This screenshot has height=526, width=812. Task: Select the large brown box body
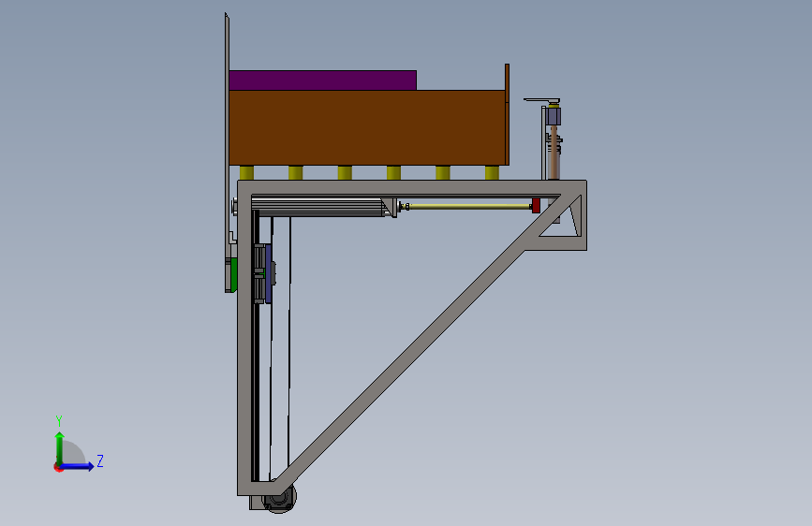367,127
